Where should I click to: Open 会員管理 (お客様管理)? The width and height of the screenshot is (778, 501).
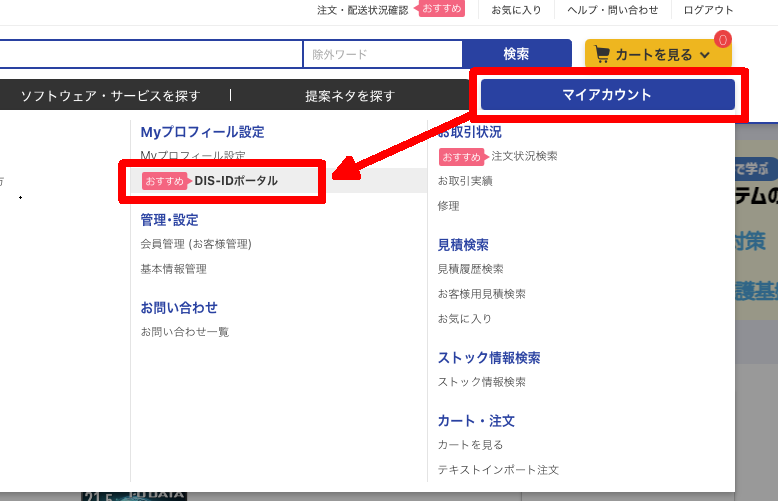[196, 244]
